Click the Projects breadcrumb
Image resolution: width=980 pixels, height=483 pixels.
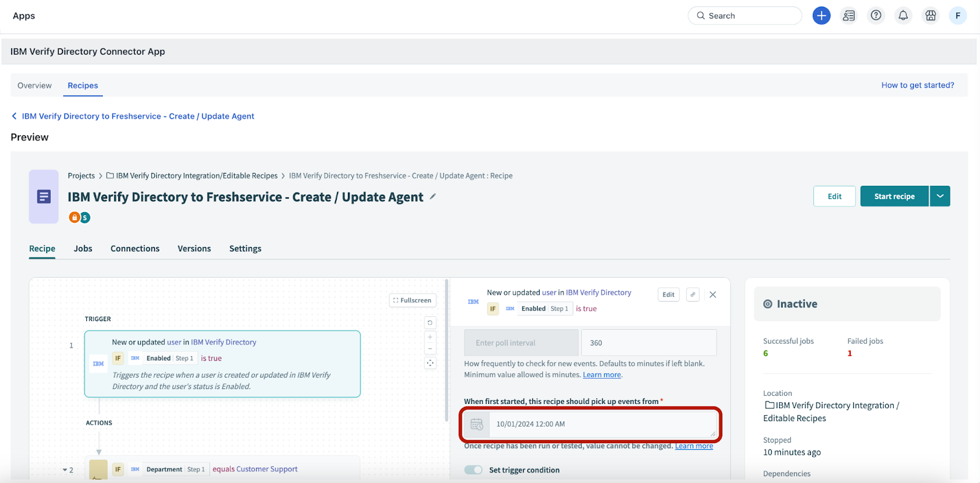pyautogui.click(x=81, y=175)
